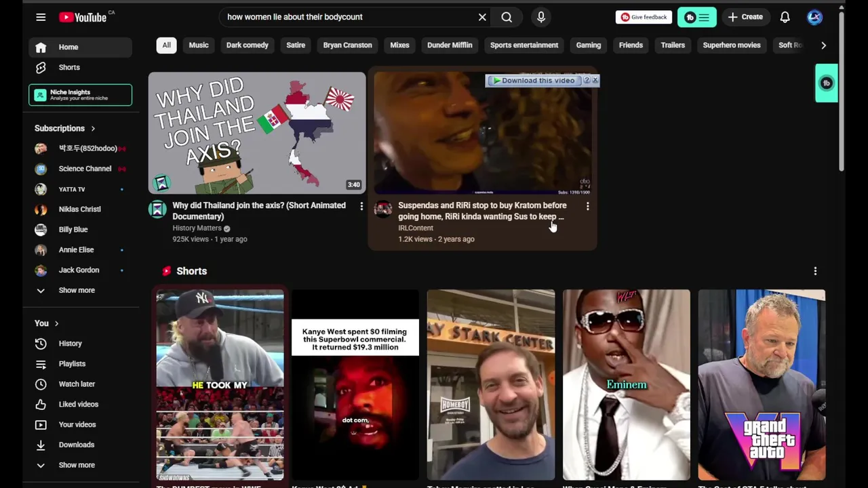
Task: Open Shorts in sidebar
Action: [80, 68]
